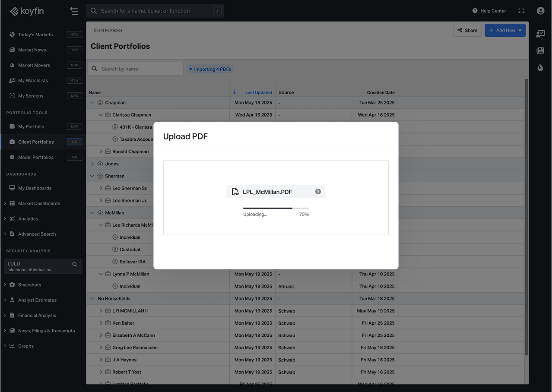
Task: Collapse the Sherman household row
Action: (x=92, y=176)
